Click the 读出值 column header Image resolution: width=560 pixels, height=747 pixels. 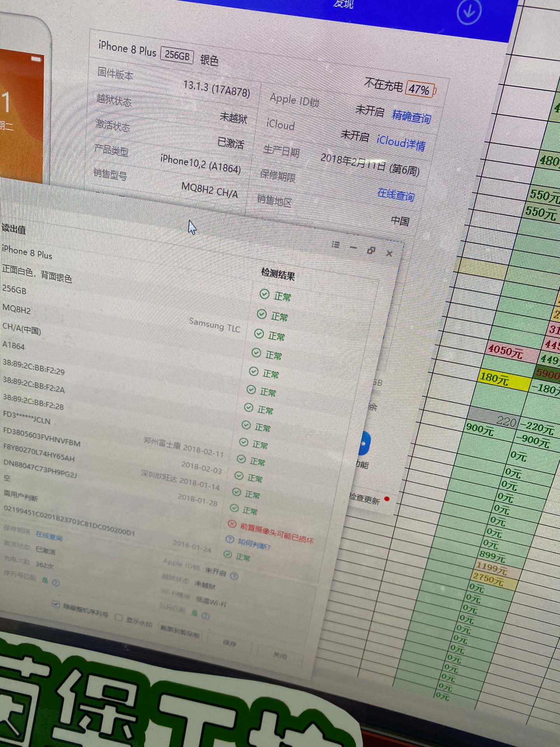click(x=14, y=228)
